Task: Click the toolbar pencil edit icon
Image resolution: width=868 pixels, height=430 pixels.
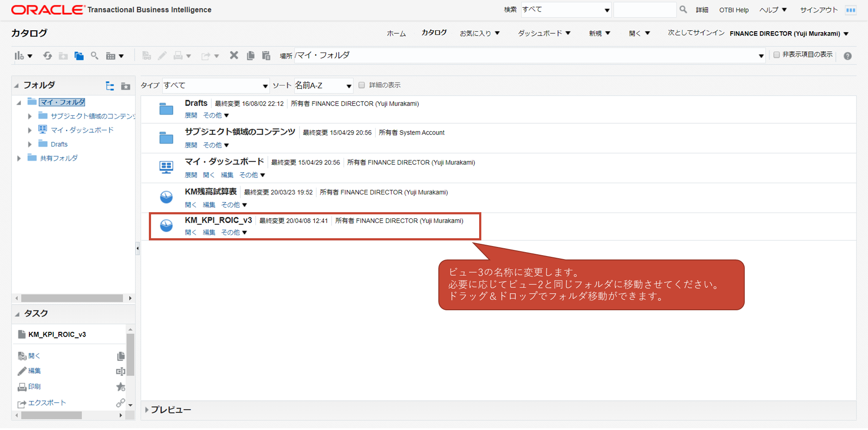Action: point(162,56)
